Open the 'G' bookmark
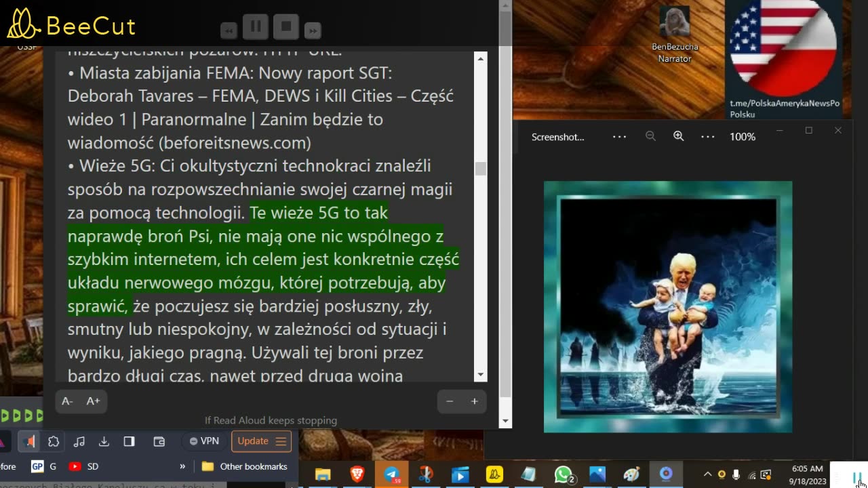Screen dimensions: 868x488 pyautogui.click(x=44, y=466)
